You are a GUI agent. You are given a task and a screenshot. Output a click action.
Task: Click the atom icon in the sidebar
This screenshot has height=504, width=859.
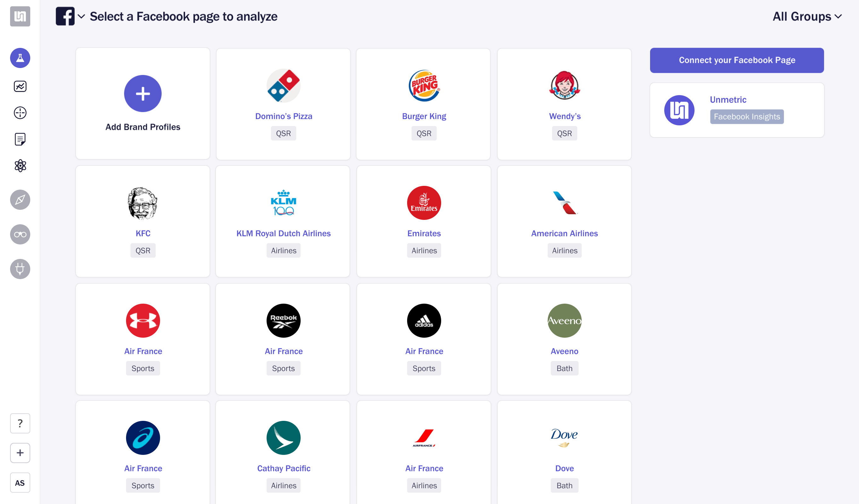[x=20, y=166]
